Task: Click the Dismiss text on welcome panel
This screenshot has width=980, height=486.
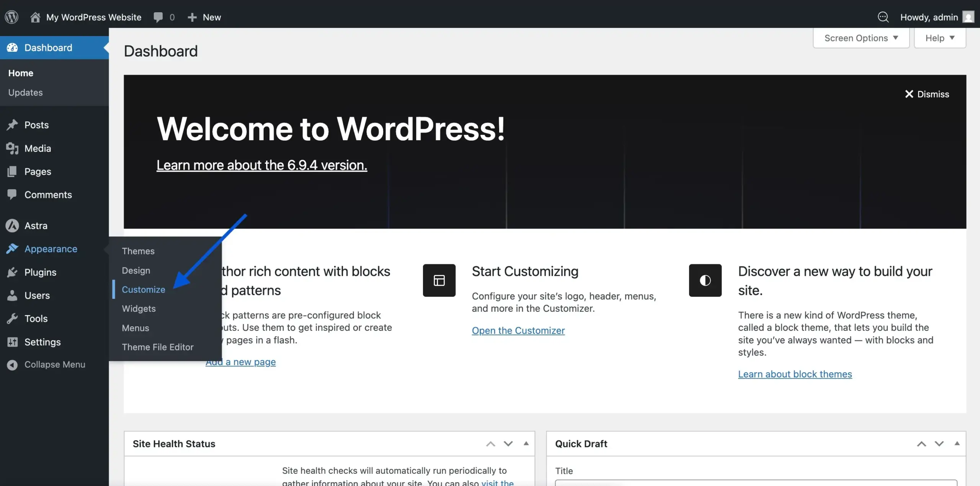Action: [x=933, y=94]
